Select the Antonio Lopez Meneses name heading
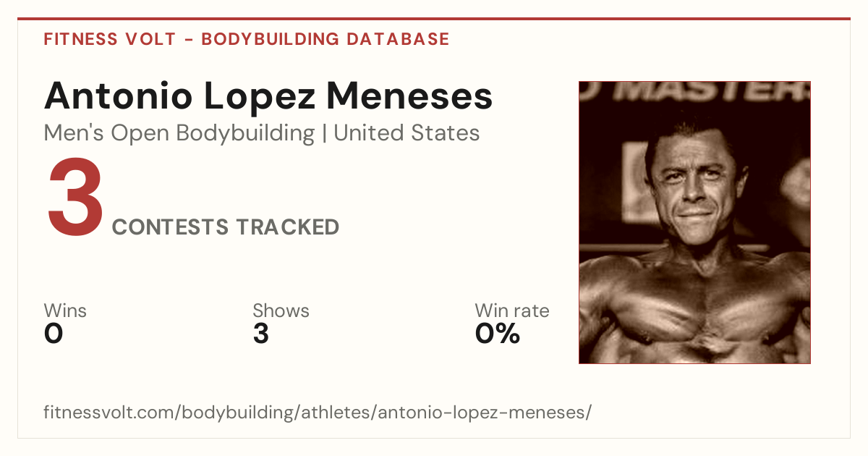 pyautogui.click(x=268, y=96)
